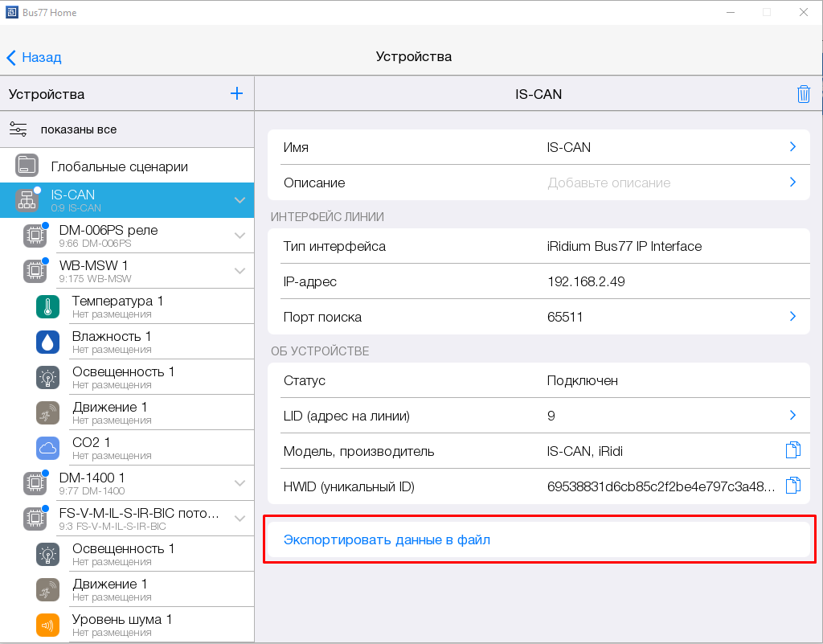Screen dimensions: 823x644
Task: Expand the DM-1400 1 device
Action: 240,483
